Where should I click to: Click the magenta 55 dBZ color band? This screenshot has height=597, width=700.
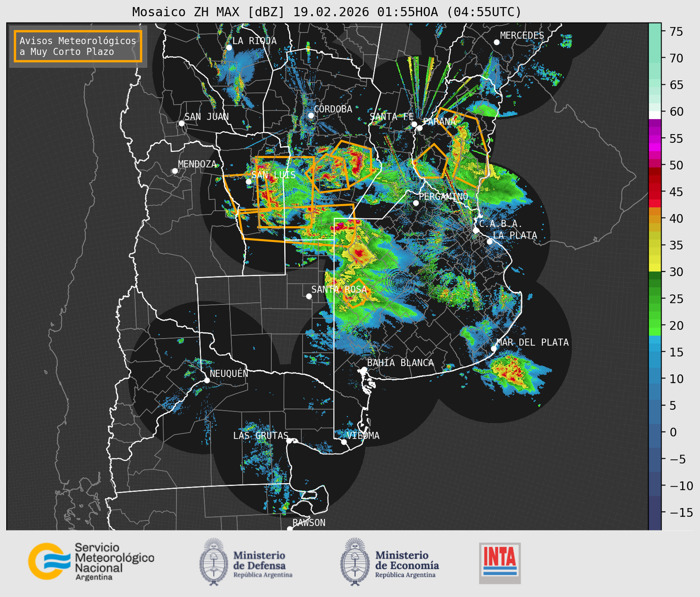pyautogui.click(x=655, y=139)
